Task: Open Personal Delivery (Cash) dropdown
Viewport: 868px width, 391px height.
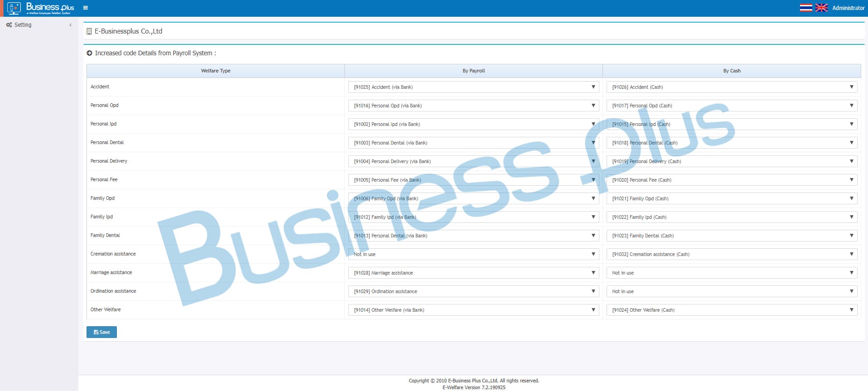Action: [732, 161]
